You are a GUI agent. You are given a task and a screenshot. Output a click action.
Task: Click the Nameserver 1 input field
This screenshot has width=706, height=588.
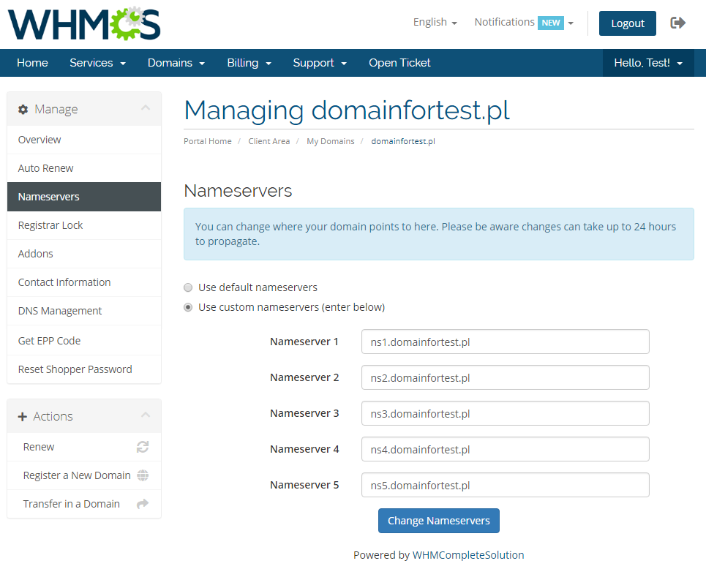click(506, 342)
